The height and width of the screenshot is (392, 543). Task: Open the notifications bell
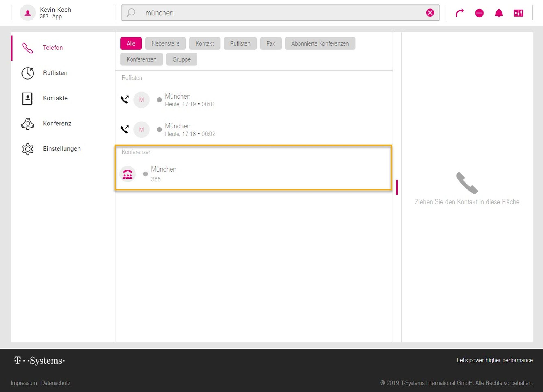[x=499, y=13]
